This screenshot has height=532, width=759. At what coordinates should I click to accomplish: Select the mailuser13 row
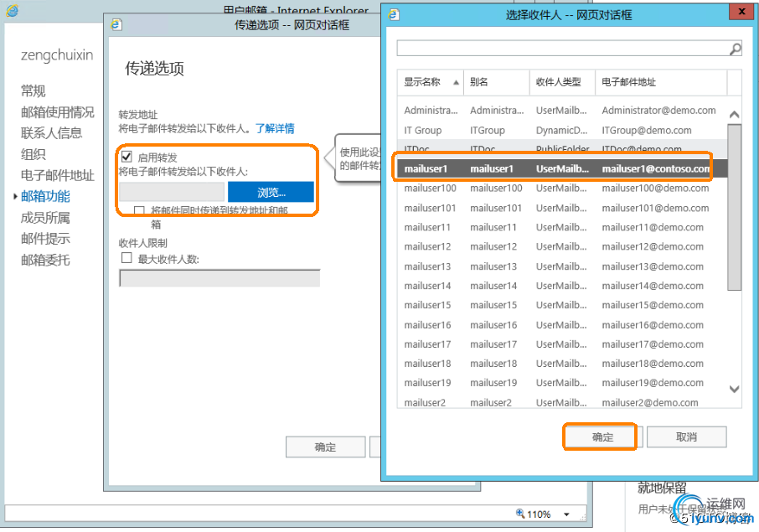[x=562, y=266]
